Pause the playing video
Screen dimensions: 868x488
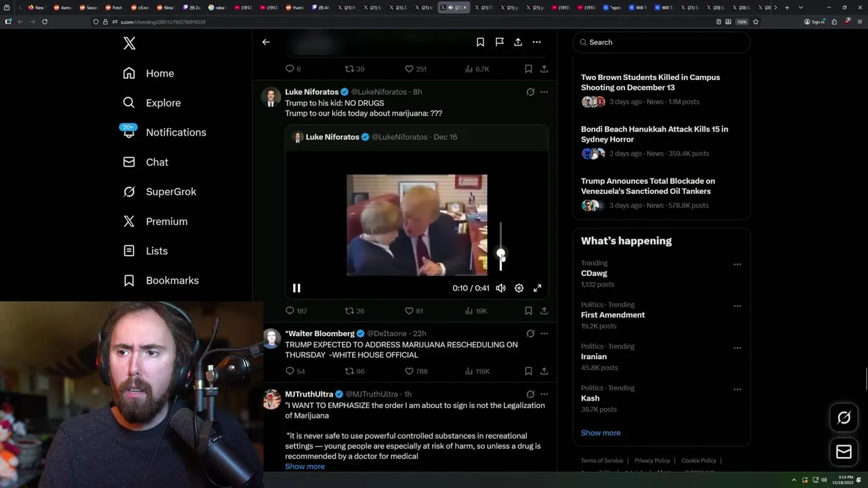296,288
